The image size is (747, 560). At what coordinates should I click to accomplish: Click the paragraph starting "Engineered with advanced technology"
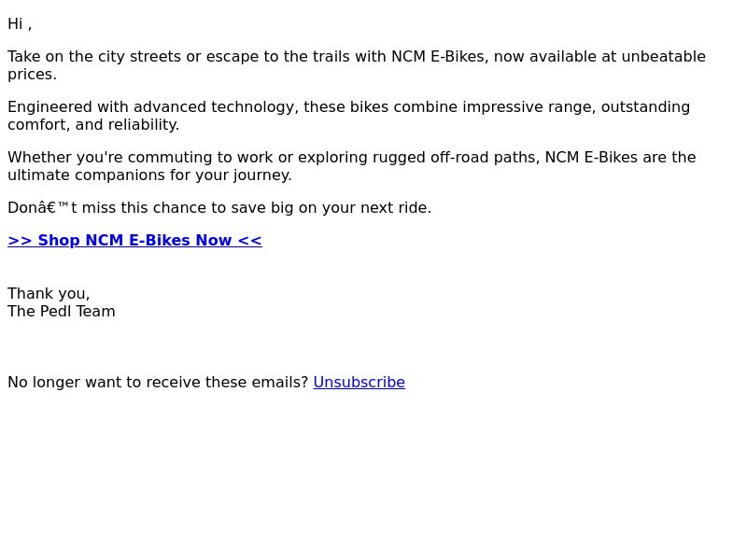348,116
